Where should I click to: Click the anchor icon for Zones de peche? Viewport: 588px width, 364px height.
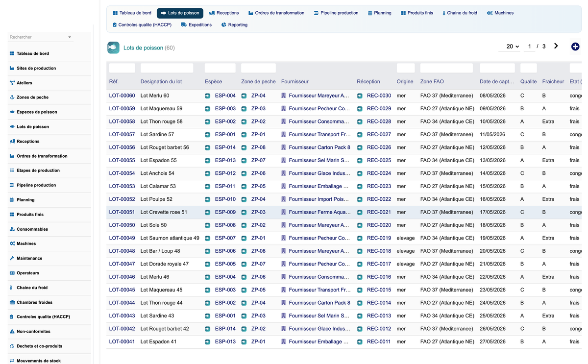[12, 97]
